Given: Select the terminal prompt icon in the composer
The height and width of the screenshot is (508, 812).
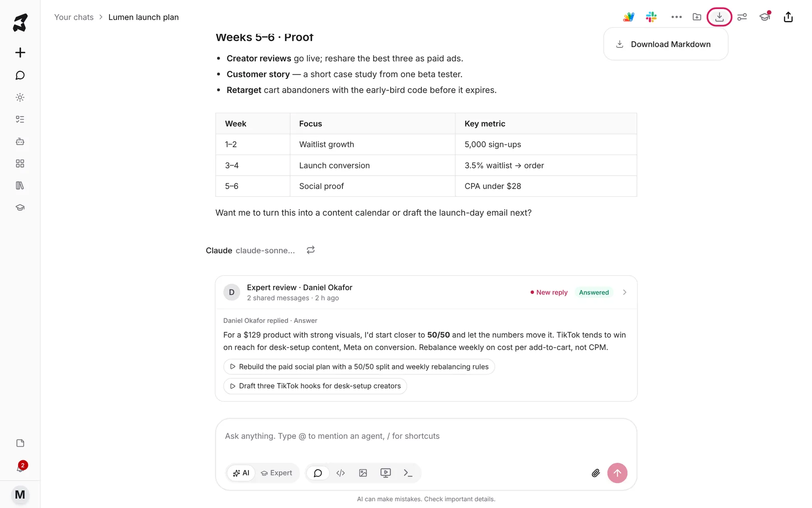Looking at the screenshot, I should [x=408, y=473].
